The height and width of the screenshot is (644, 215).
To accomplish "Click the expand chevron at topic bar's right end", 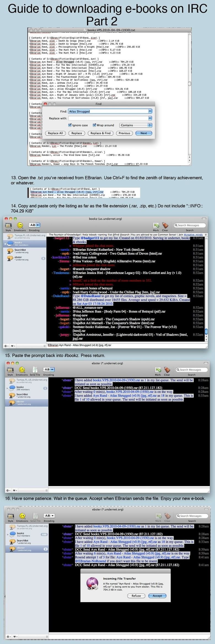I will point(206,235).
